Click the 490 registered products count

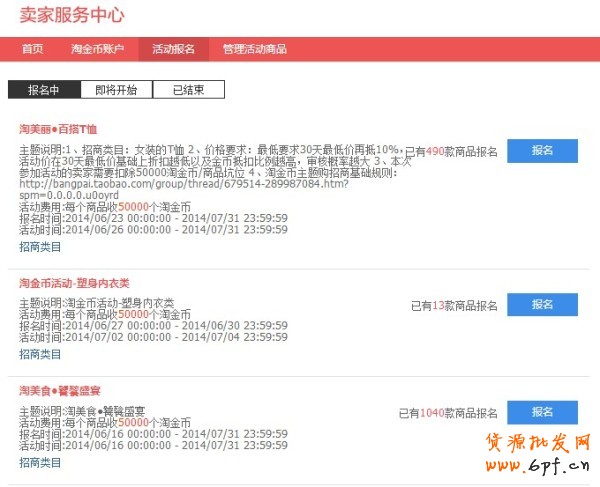[434, 152]
